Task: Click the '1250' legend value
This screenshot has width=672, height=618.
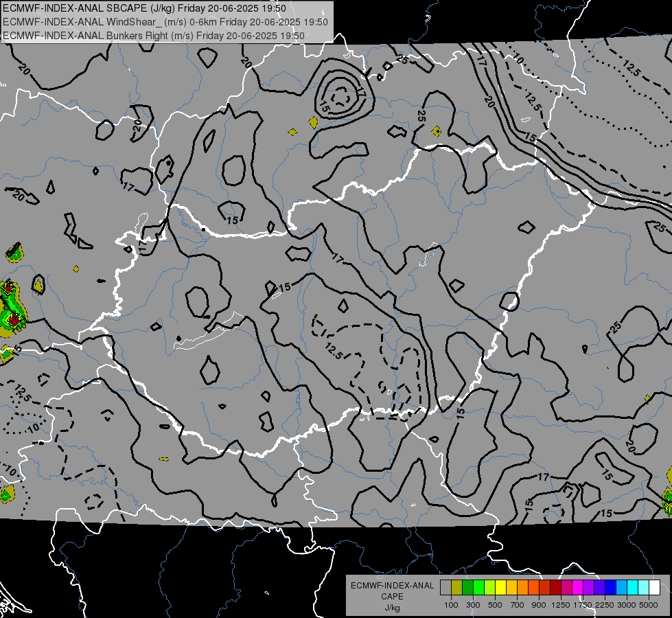Action: pyautogui.click(x=561, y=605)
